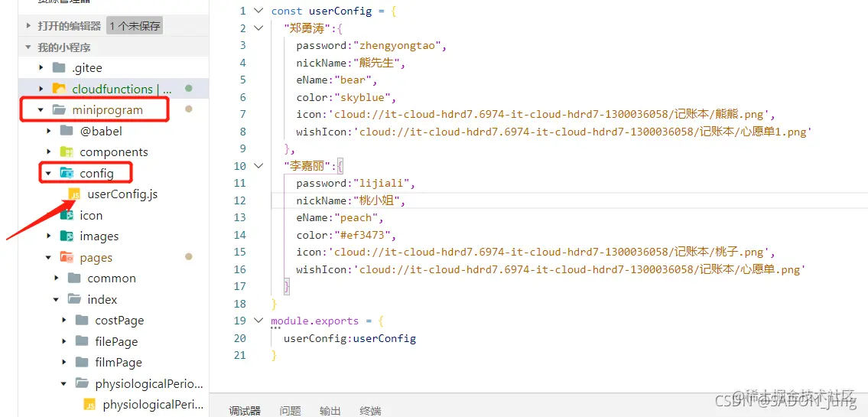
Task: Click the password "zhengyongtao" value
Action: pyautogui.click(x=398, y=45)
